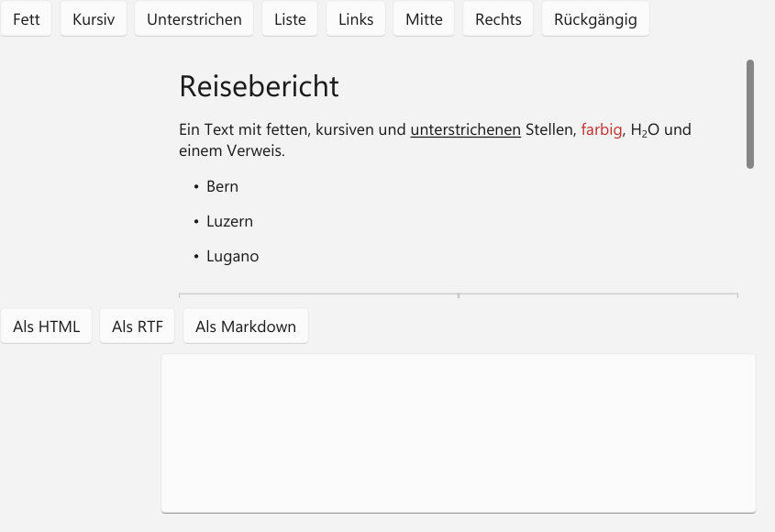Underline text via the Unterstrichen button

click(194, 19)
